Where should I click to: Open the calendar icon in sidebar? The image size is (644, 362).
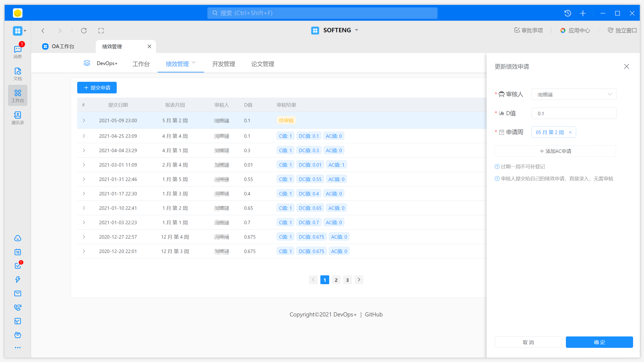(17, 252)
